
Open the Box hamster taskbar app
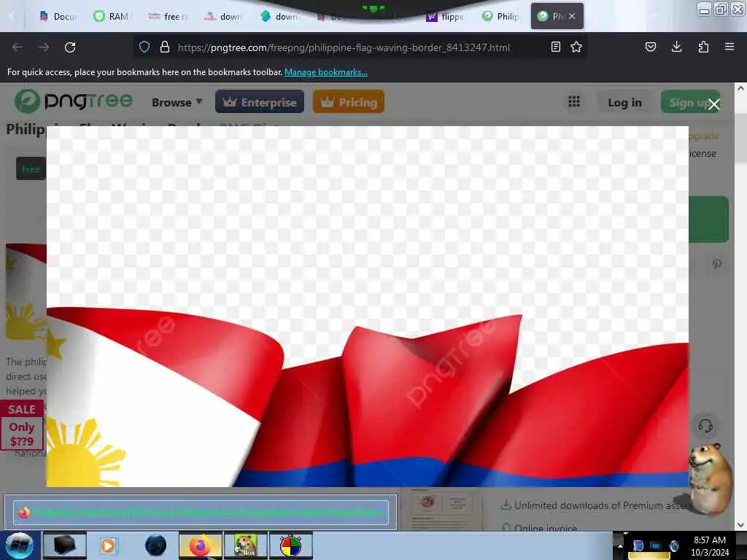246,545
